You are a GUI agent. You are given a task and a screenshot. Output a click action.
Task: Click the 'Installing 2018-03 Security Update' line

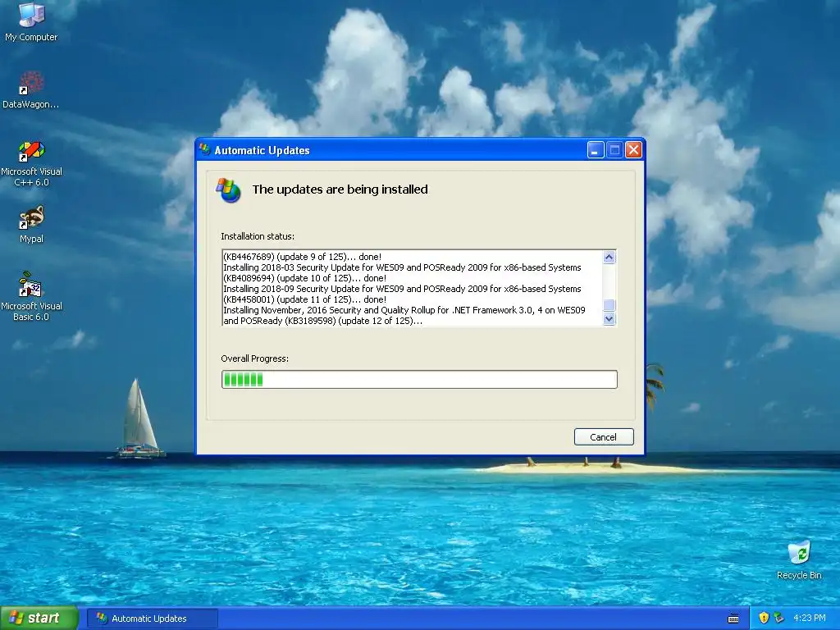(x=402, y=267)
